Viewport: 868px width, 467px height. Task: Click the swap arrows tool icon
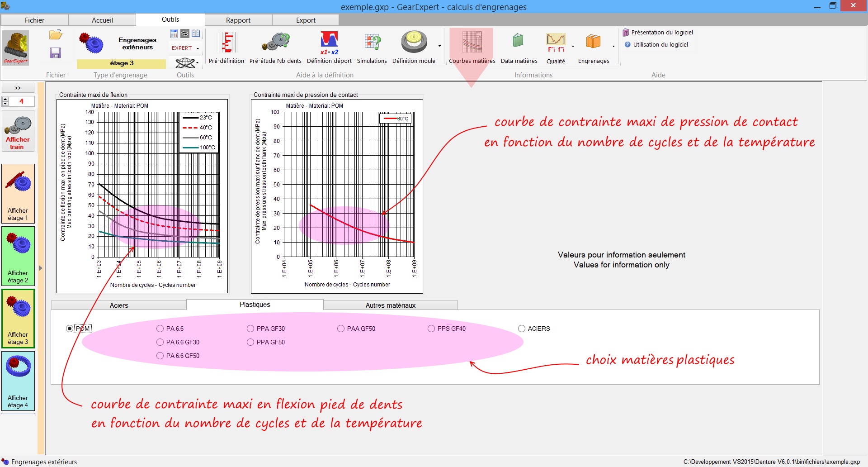click(185, 33)
